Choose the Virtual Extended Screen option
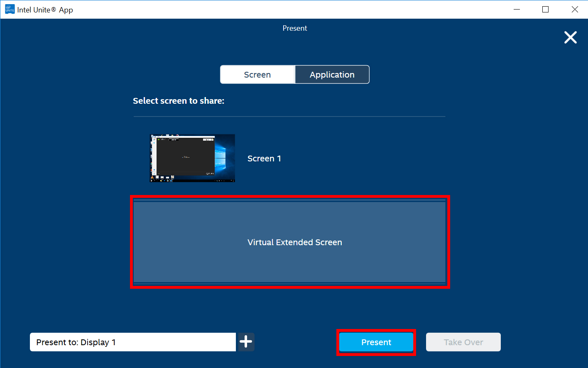 [x=289, y=242]
